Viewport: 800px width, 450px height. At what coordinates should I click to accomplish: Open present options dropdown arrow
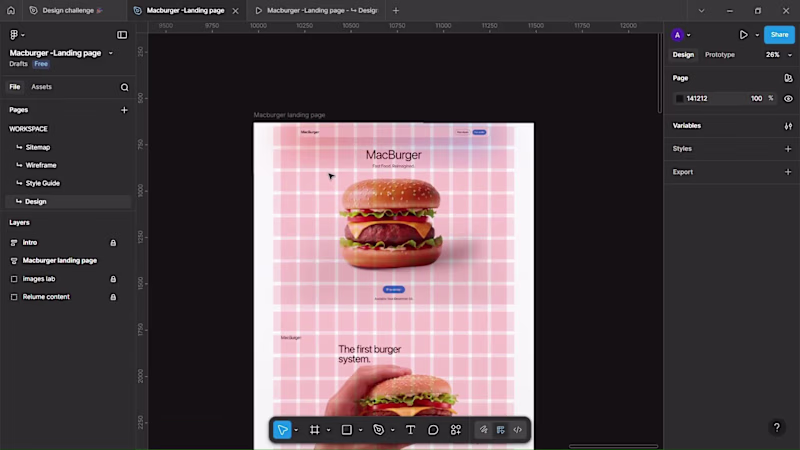(757, 35)
